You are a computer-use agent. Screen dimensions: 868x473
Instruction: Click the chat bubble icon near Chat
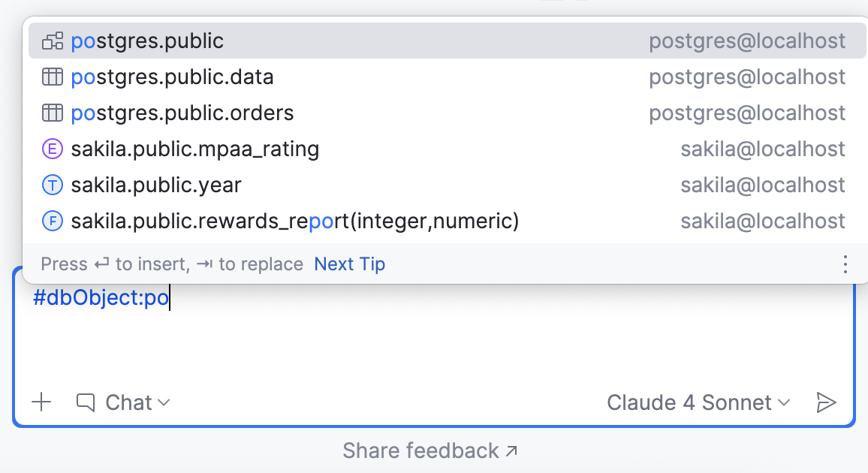pos(85,402)
